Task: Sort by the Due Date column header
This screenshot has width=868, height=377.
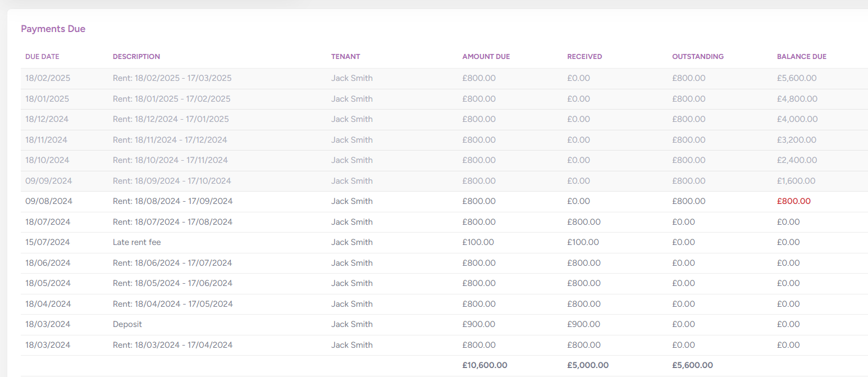Action: (42, 57)
